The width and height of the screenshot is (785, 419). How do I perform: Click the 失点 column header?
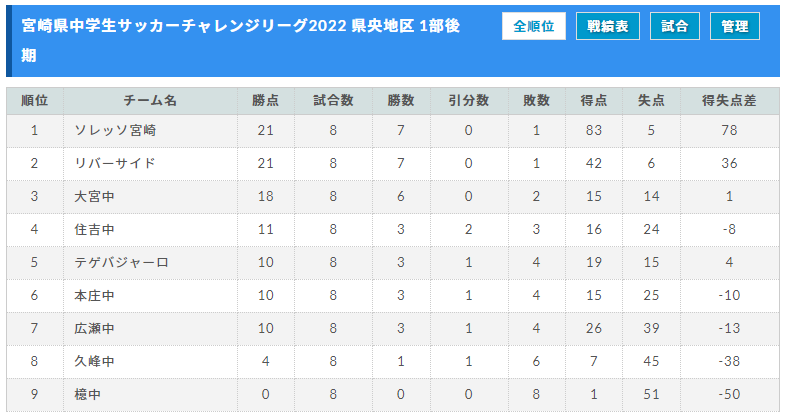pos(651,101)
